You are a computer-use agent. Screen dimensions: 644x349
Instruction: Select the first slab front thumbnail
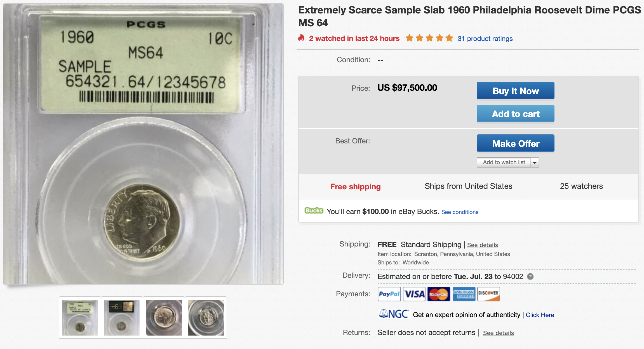[x=80, y=318]
